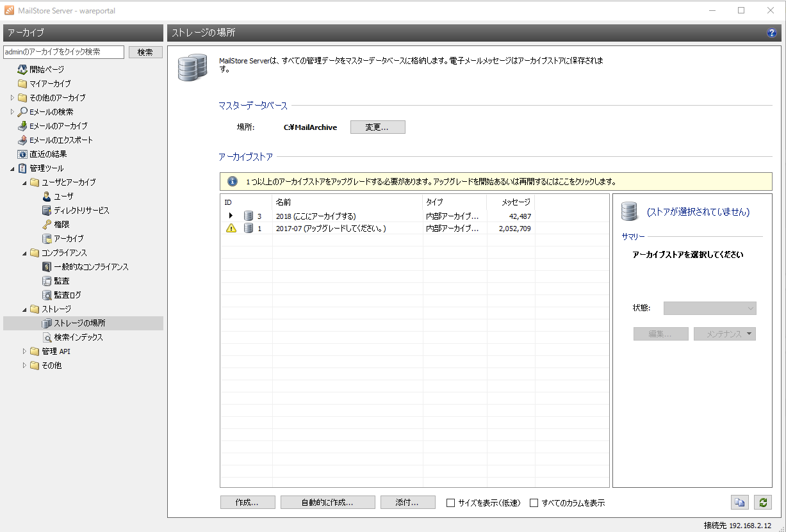786x532 pixels.
Task: Expand the 管理 API folder node
Action: click(24, 351)
